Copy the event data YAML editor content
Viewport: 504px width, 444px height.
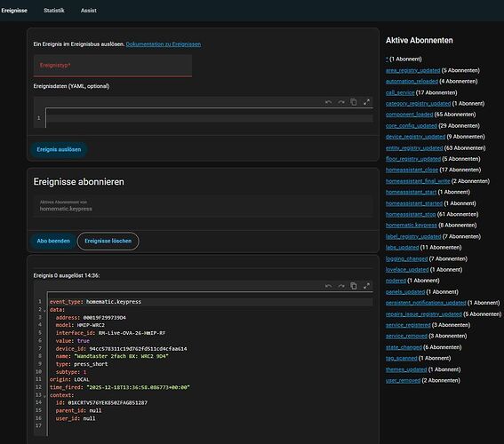click(354, 102)
